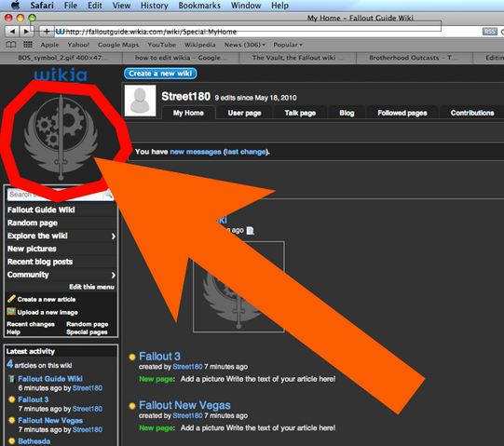
Task: Switch to BOS_symbol_2.gif browser tab
Action: 61,58
